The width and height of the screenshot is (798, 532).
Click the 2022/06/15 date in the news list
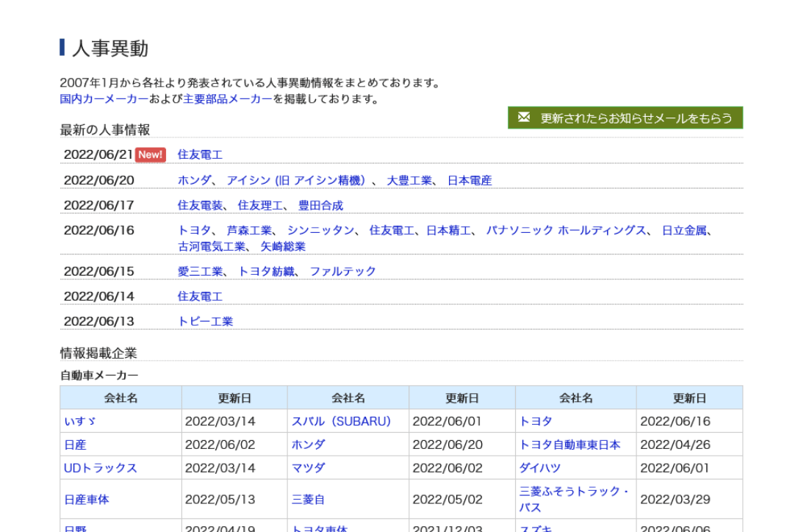coord(98,271)
